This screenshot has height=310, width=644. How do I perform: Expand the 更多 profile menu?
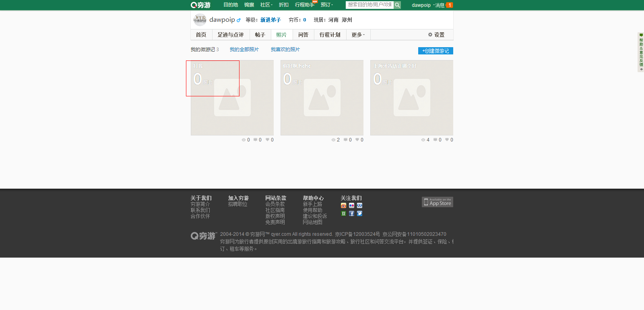pos(358,35)
